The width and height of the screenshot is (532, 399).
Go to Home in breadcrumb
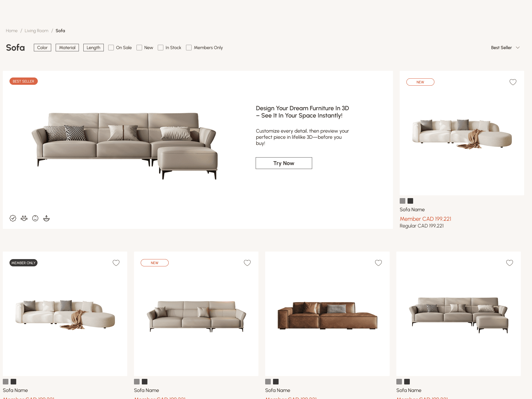pos(12,31)
